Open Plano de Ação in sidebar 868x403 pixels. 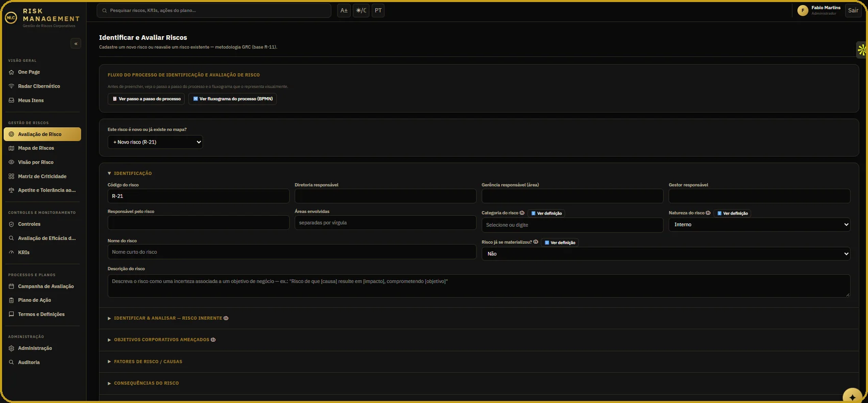click(42, 300)
